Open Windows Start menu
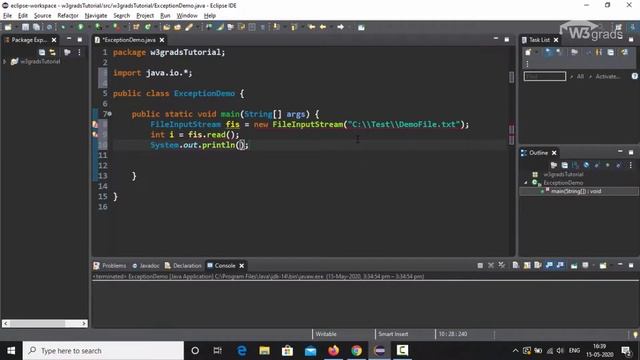This screenshot has width=640, height=360. coord(11,351)
